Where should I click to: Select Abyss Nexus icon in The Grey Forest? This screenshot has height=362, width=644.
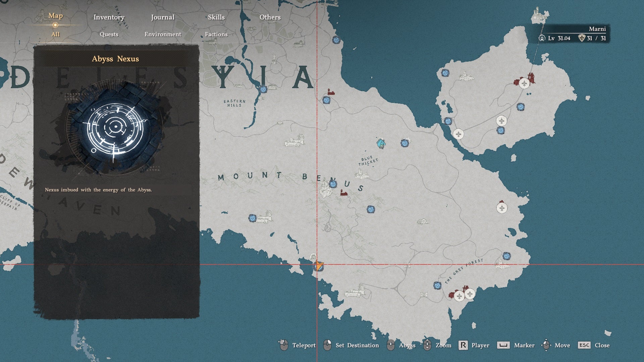click(x=437, y=285)
